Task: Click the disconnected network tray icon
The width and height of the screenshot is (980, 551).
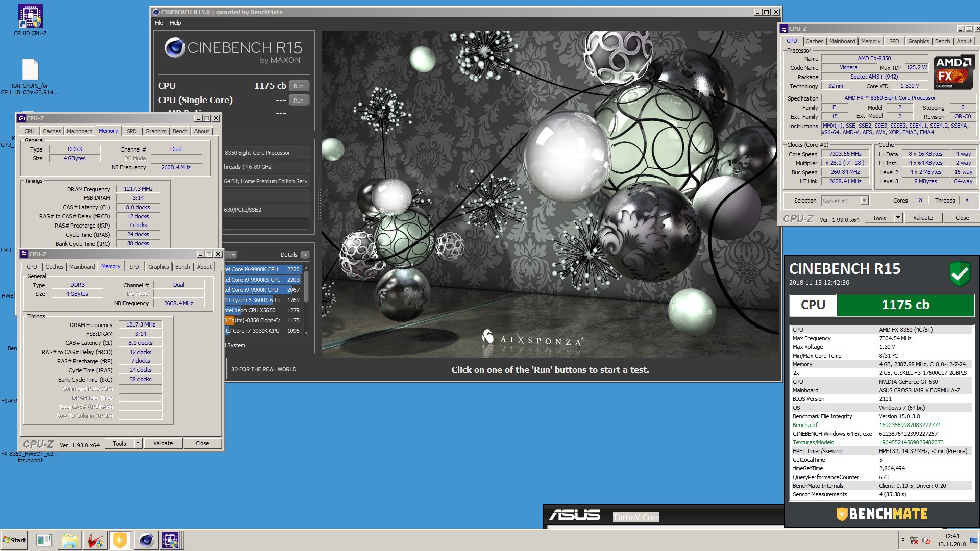Action: point(914,540)
